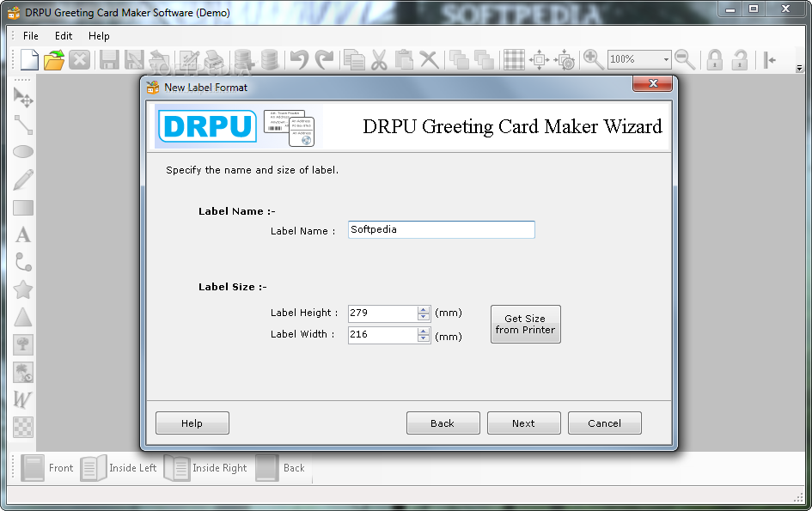The height and width of the screenshot is (511, 812).
Task: Decrease Label Height with down arrow
Action: (424, 317)
